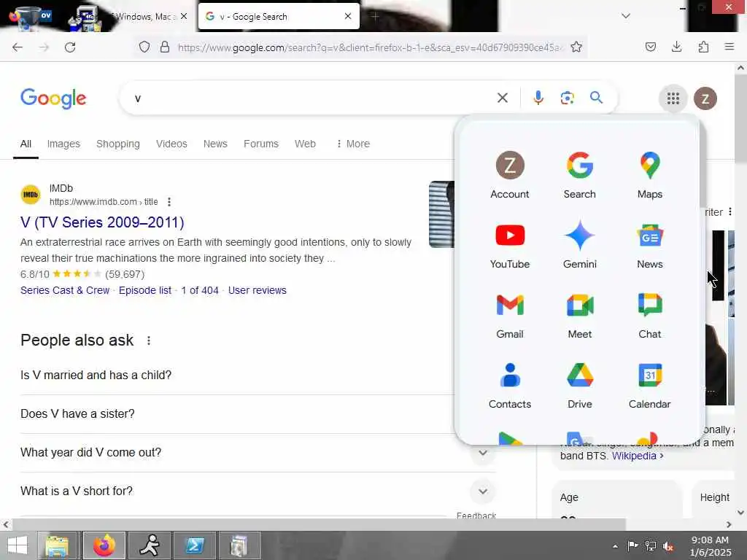This screenshot has width=747, height=560.
Task: Open News app in the Google apps panel
Action: [x=649, y=245]
